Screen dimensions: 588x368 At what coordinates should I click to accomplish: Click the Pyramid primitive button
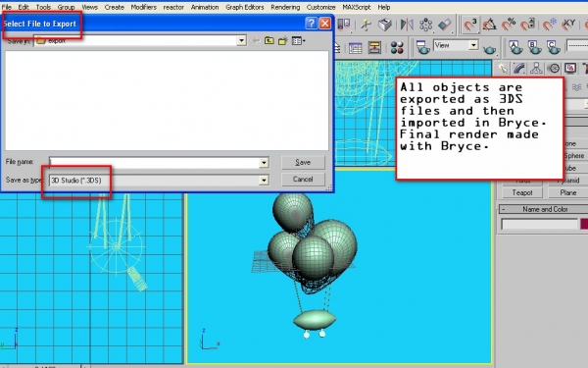pos(567,181)
